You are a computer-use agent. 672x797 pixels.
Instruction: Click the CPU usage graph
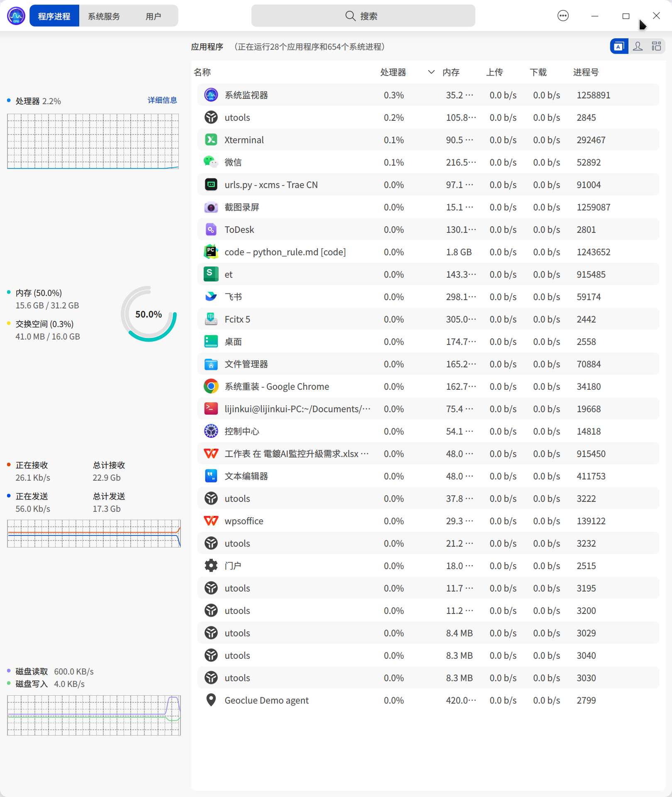[x=93, y=141]
